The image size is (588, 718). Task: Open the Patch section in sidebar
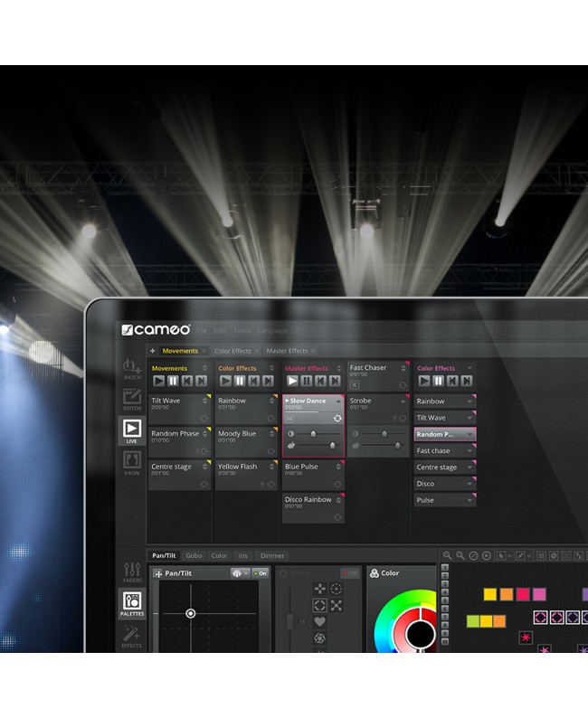(x=132, y=369)
